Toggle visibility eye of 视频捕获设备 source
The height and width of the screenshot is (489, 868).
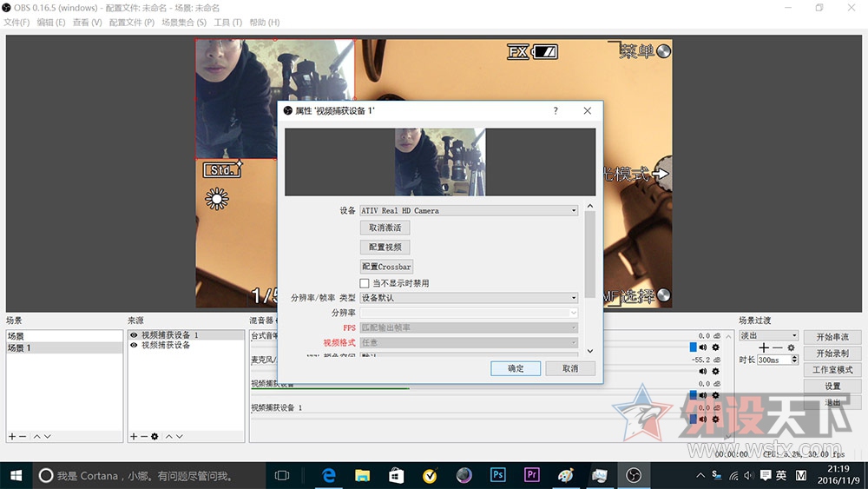(x=134, y=345)
